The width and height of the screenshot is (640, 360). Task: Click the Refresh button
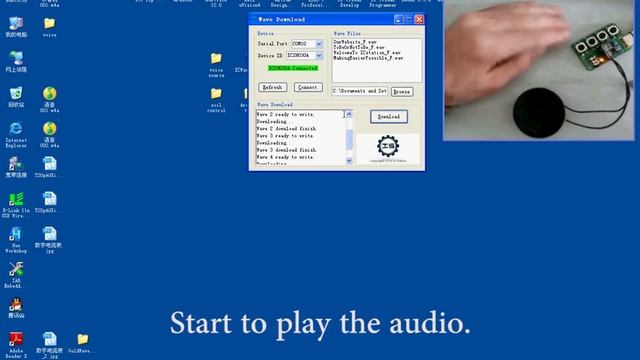pyautogui.click(x=272, y=87)
